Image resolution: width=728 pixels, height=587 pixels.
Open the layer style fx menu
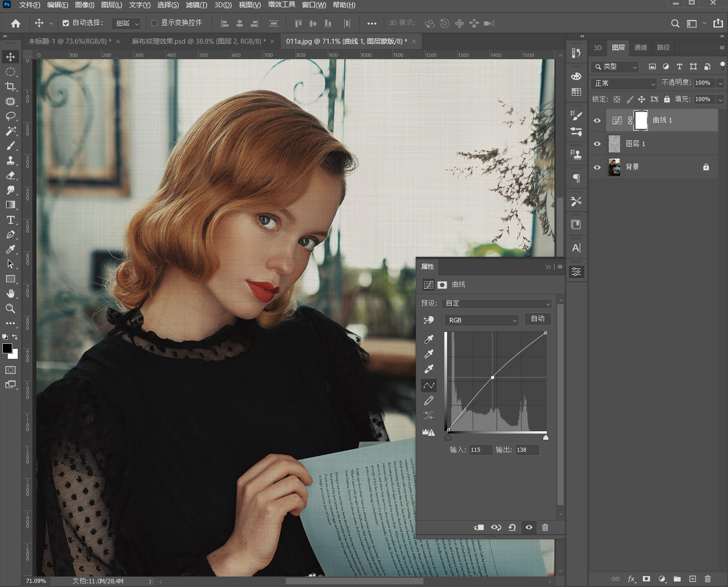point(631,579)
